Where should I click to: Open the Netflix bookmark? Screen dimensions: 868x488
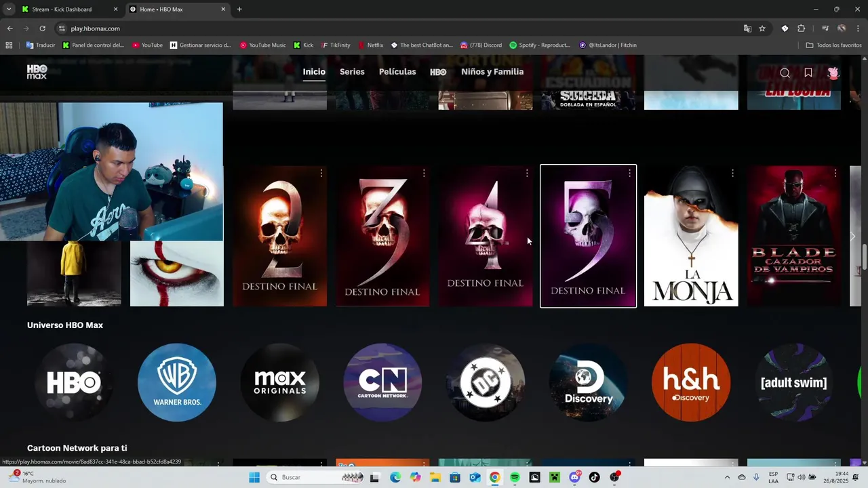pyautogui.click(x=371, y=45)
